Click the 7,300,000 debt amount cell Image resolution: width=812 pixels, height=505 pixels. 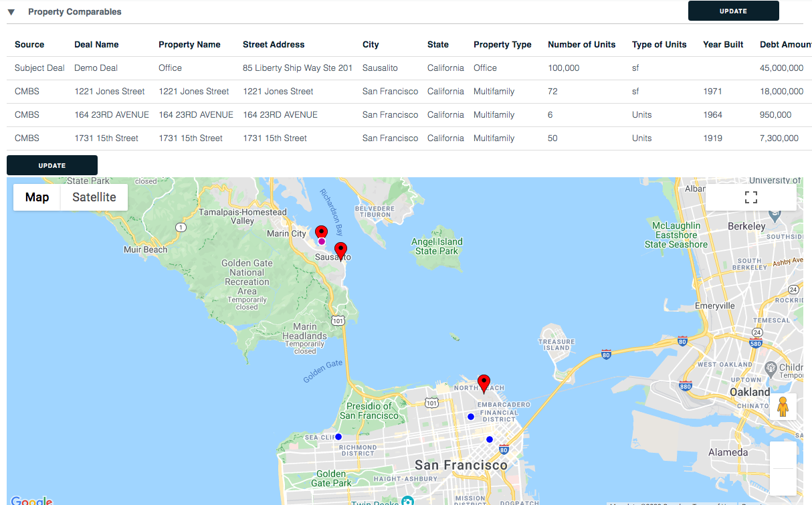pyautogui.click(x=779, y=138)
